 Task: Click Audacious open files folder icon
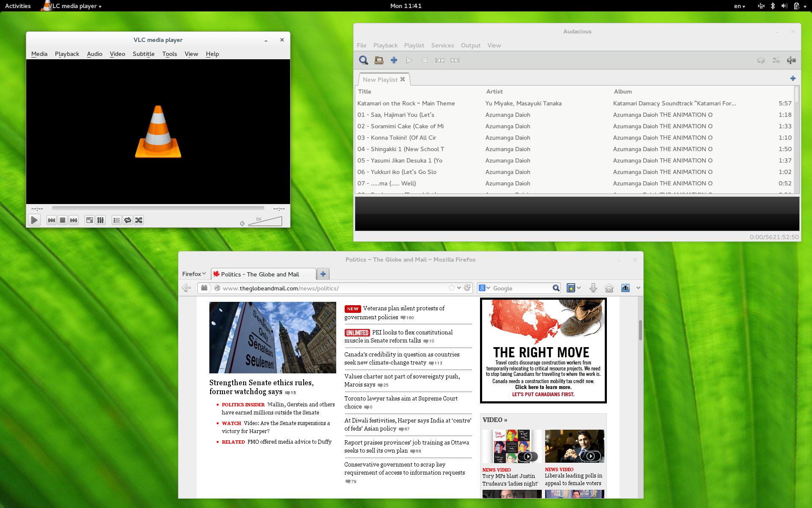point(379,60)
